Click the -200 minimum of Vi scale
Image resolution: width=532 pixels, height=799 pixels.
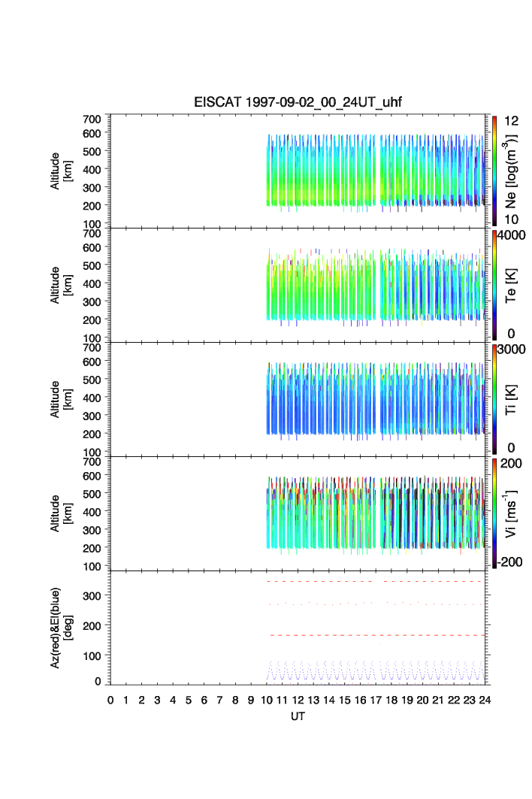click(511, 562)
